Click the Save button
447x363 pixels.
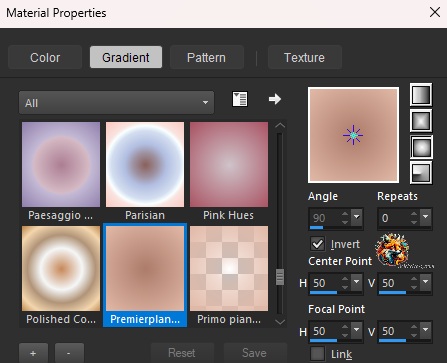(x=255, y=353)
